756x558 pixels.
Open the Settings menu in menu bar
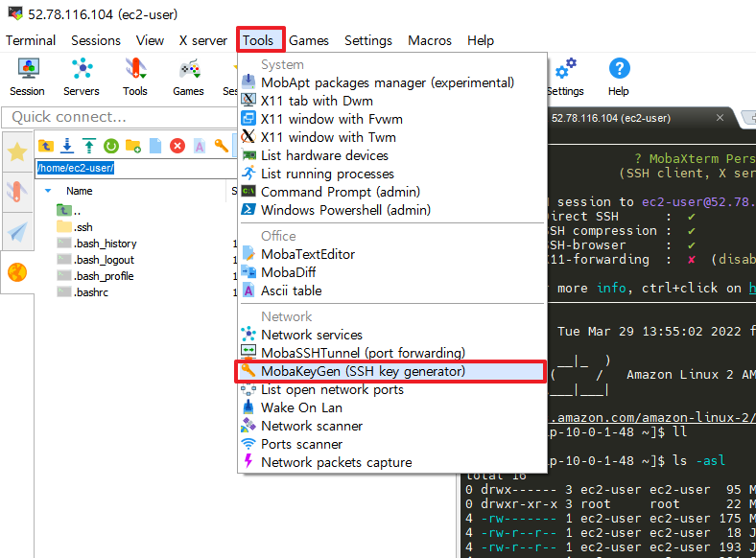click(368, 40)
